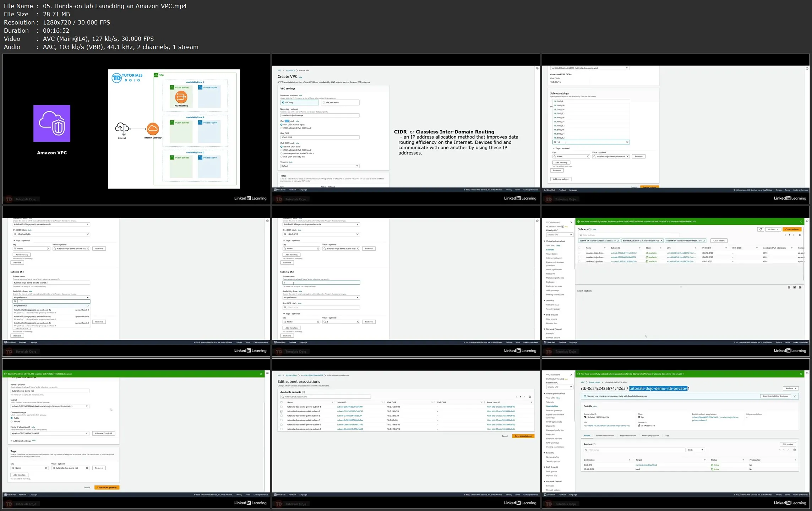Click CloudShell icon in the Create VPC frame footer

pyautogui.click(x=276, y=190)
